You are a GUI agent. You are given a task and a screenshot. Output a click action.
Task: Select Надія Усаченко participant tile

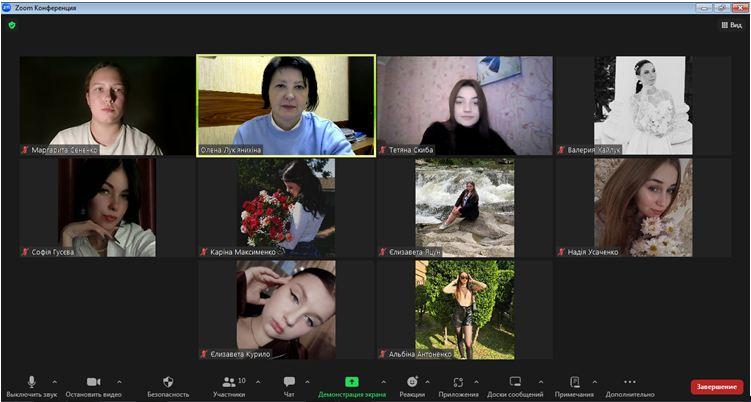point(643,207)
